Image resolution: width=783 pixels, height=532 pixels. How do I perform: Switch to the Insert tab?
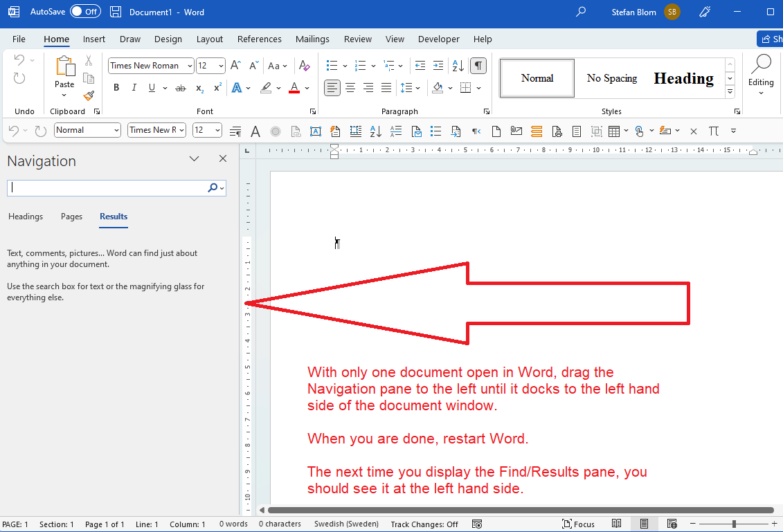[x=94, y=39]
